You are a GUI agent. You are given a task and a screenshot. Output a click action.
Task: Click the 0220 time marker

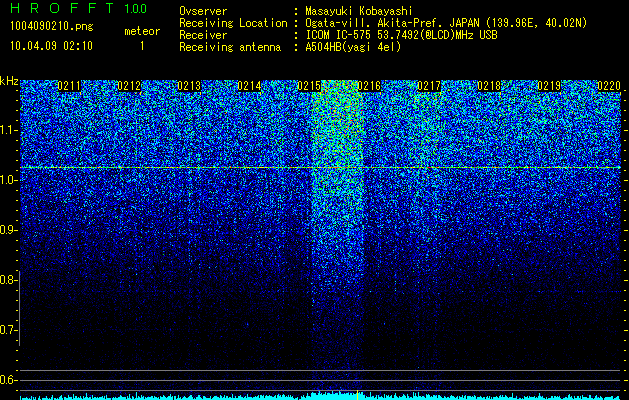(609, 86)
